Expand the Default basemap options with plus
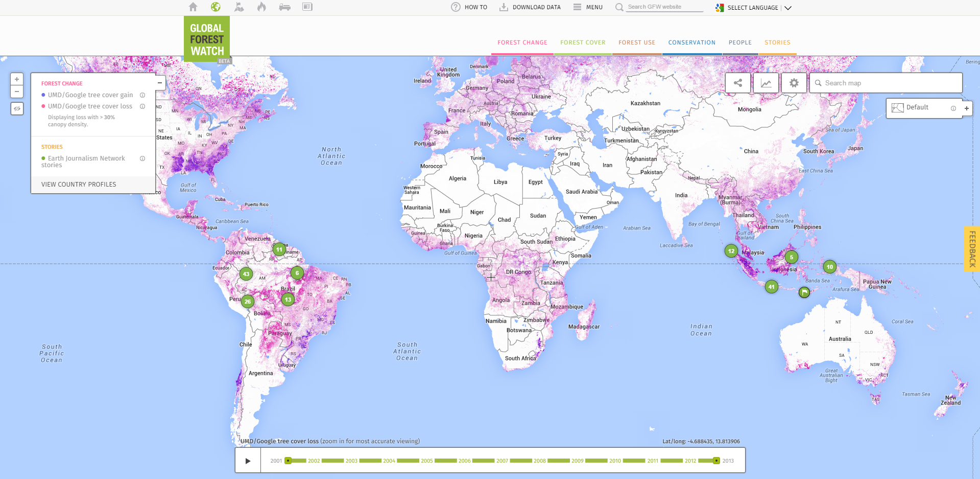 pyautogui.click(x=966, y=108)
